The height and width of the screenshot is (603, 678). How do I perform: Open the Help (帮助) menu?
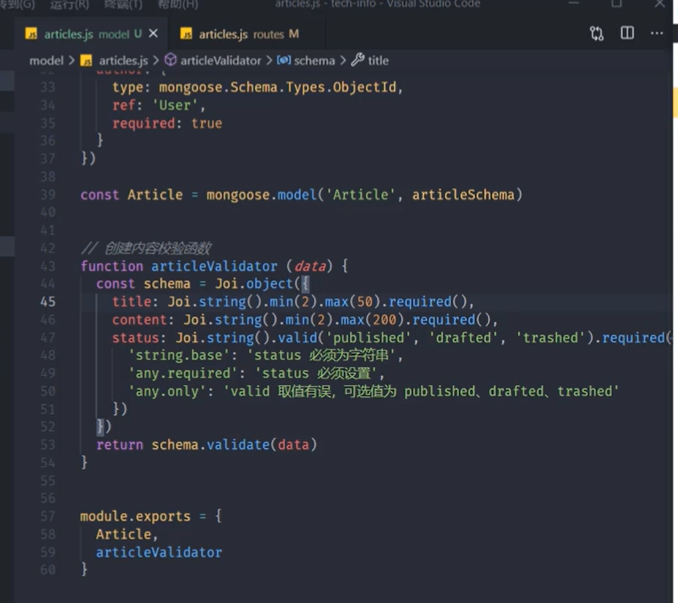[x=178, y=4]
